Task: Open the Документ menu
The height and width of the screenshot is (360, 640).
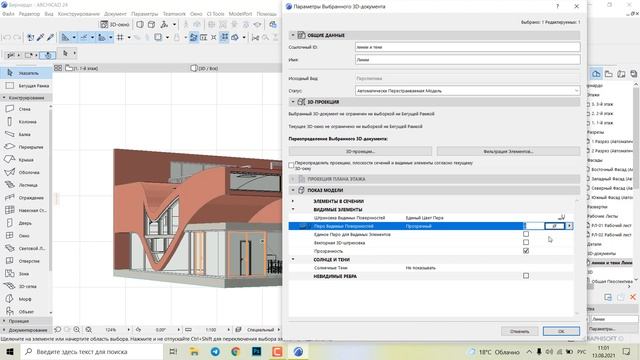Action: point(115,14)
